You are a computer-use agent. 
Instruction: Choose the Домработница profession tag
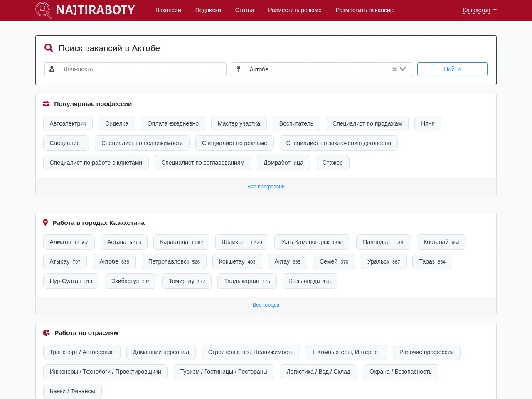[x=283, y=163]
